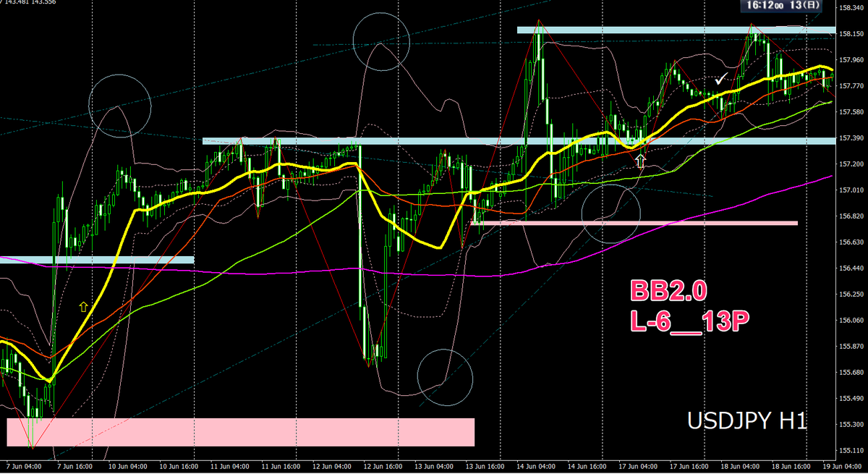The image size is (868, 474).
Task: Click price level 155.300 on axis
Action: click(852, 425)
